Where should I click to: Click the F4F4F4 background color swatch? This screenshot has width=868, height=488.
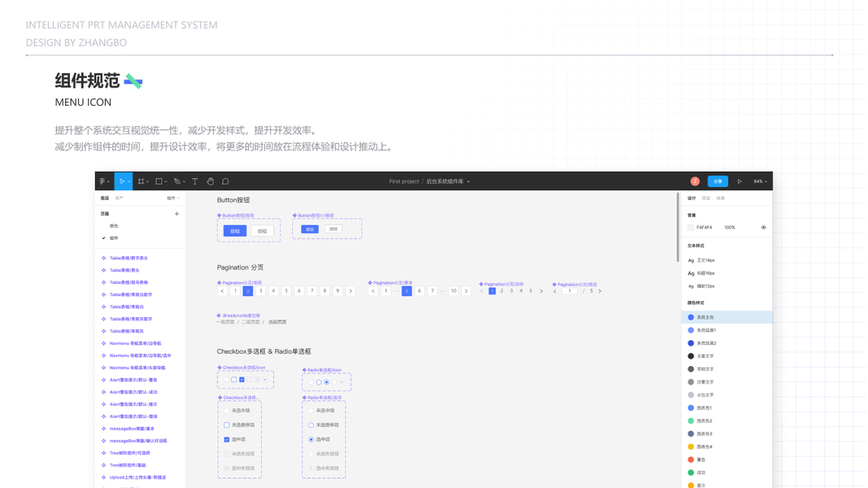[x=691, y=228]
